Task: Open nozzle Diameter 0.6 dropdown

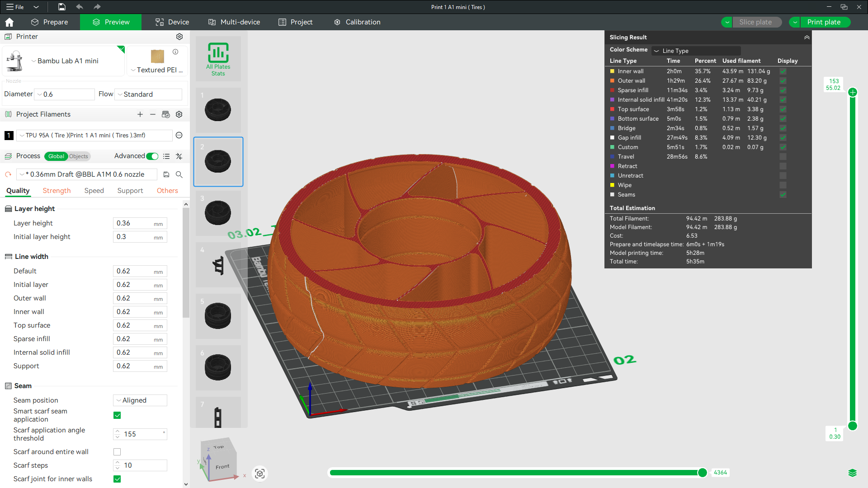Action: pyautogui.click(x=64, y=94)
